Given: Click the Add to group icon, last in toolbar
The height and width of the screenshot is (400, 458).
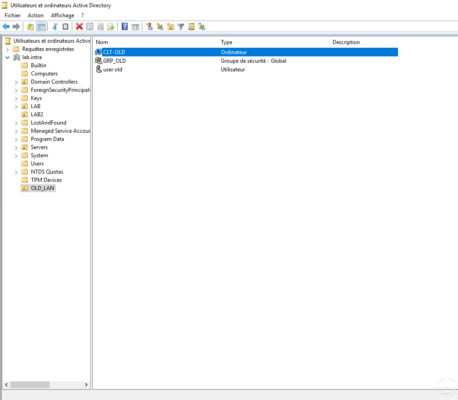Looking at the screenshot, I should tap(202, 26).
